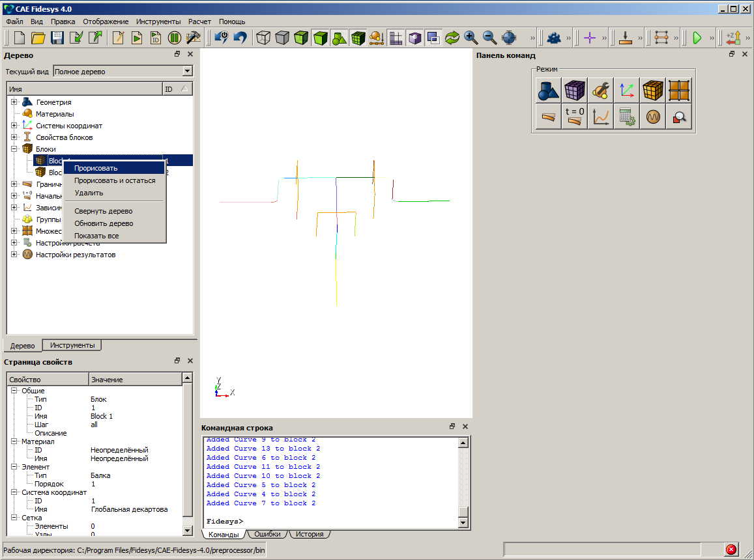This screenshot has height=560, width=754.
Task: Click the refresh green arrows icon
Action: (452, 38)
